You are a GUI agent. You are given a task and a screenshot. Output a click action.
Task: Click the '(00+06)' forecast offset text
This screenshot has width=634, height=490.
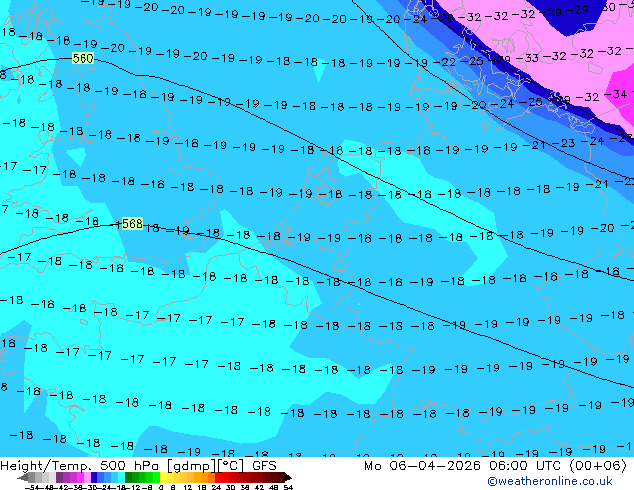[598, 466]
